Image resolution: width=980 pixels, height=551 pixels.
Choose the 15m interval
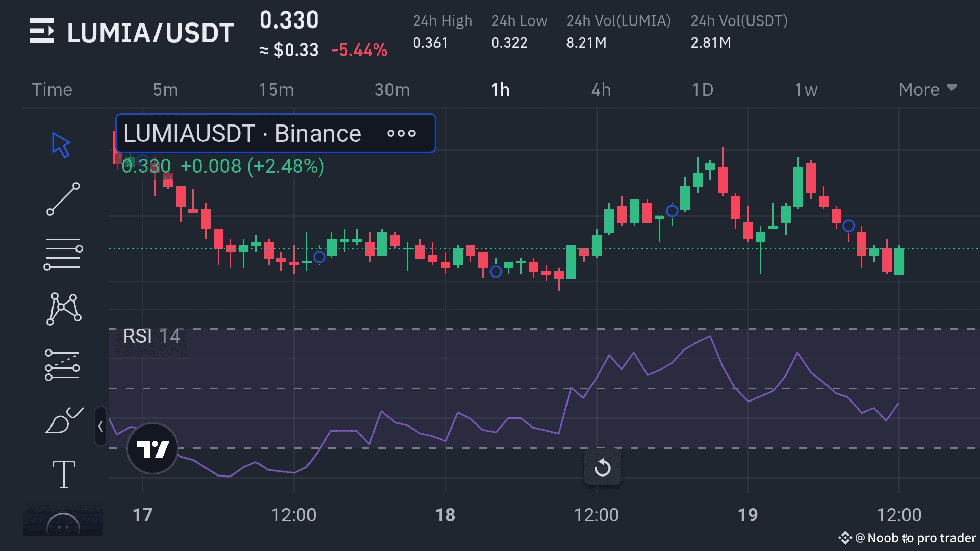(276, 90)
